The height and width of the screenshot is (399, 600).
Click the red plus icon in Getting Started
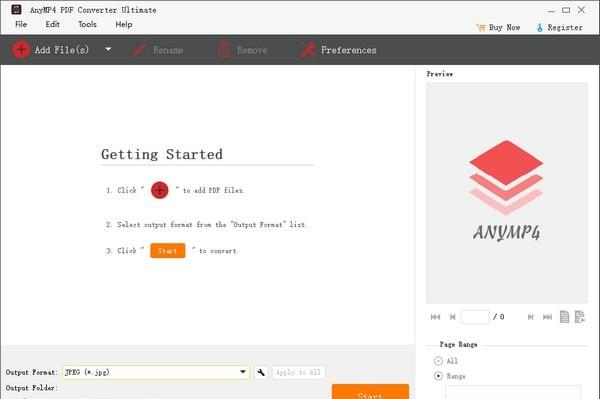click(160, 190)
